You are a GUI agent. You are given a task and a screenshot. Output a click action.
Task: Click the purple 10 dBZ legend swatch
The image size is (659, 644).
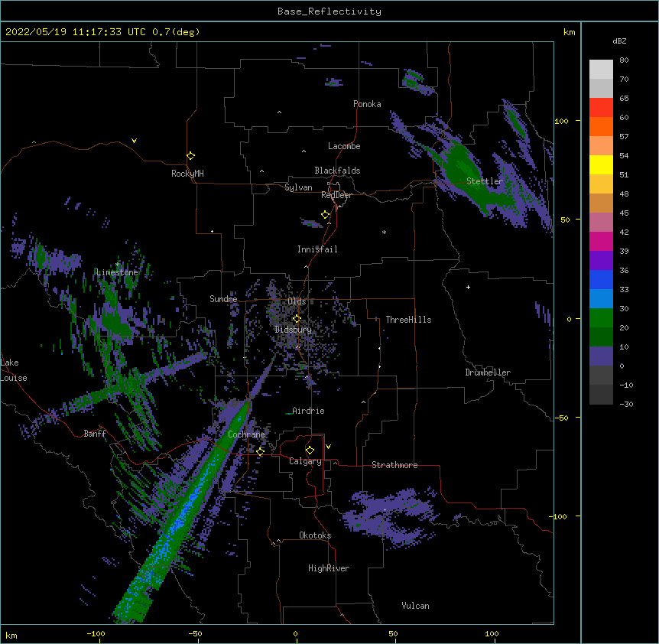coord(601,356)
